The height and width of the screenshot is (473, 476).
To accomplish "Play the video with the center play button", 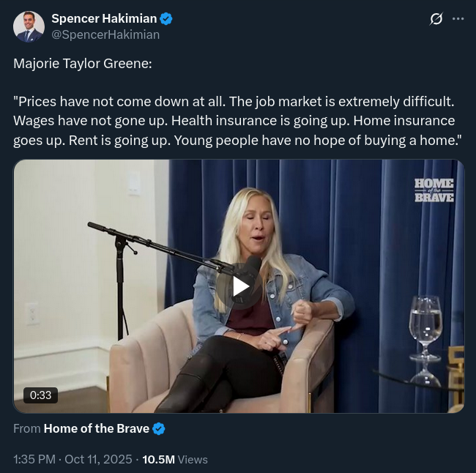I will click(240, 286).
